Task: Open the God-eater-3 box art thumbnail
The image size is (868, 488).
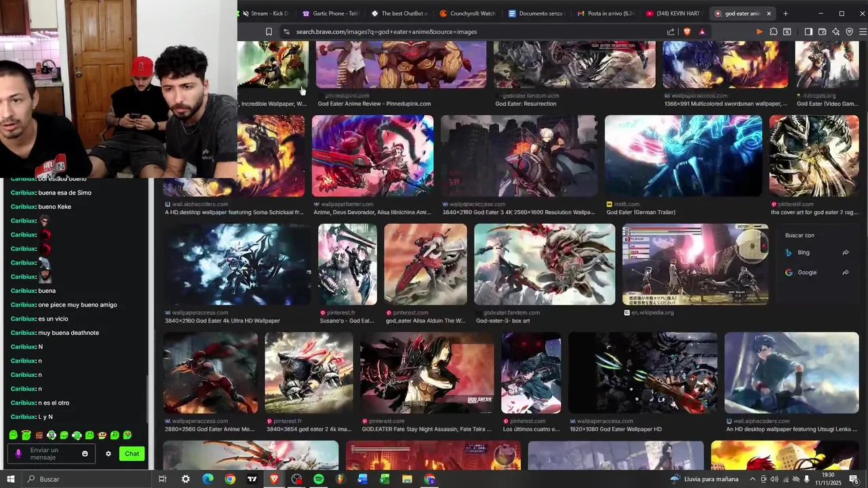Action: coord(545,264)
